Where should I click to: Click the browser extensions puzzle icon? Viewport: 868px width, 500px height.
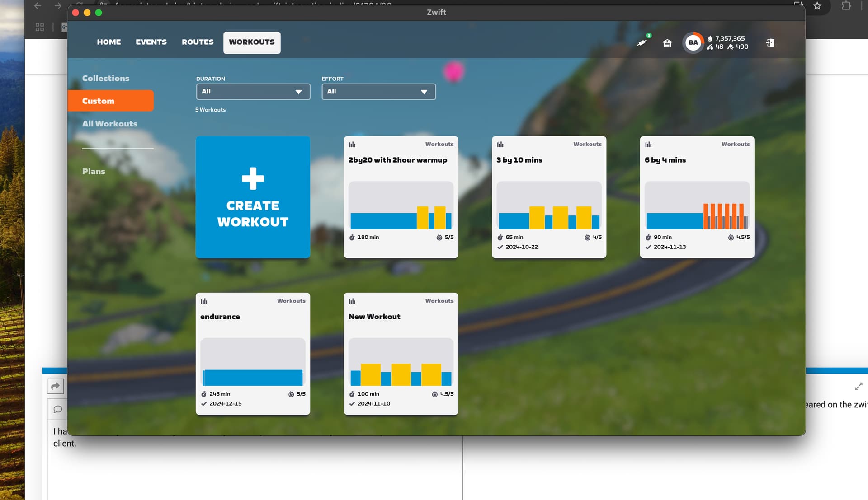pyautogui.click(x=846, y=6)
